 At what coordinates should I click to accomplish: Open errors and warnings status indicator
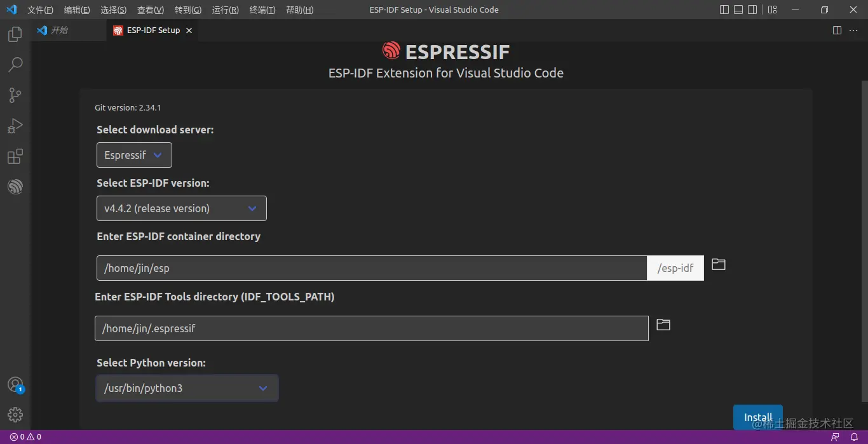tap(25, 437)
